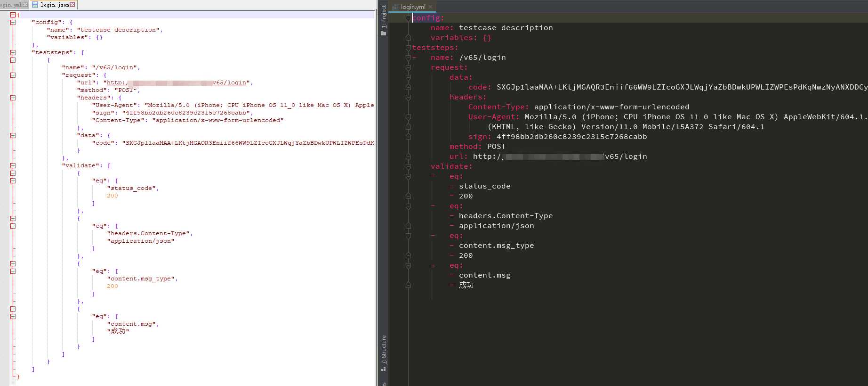
Task: Click "testcase description" value in login.json
Action: pos(118,30)
